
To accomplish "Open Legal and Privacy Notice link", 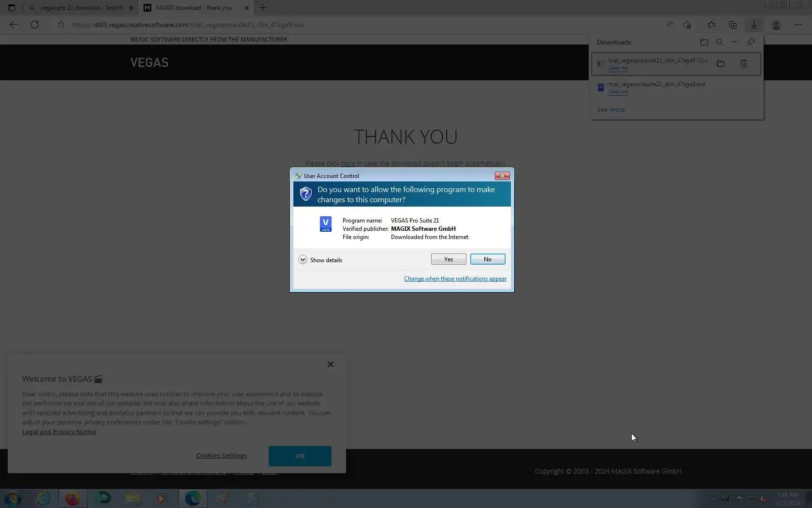I will [x=59, y=432].
